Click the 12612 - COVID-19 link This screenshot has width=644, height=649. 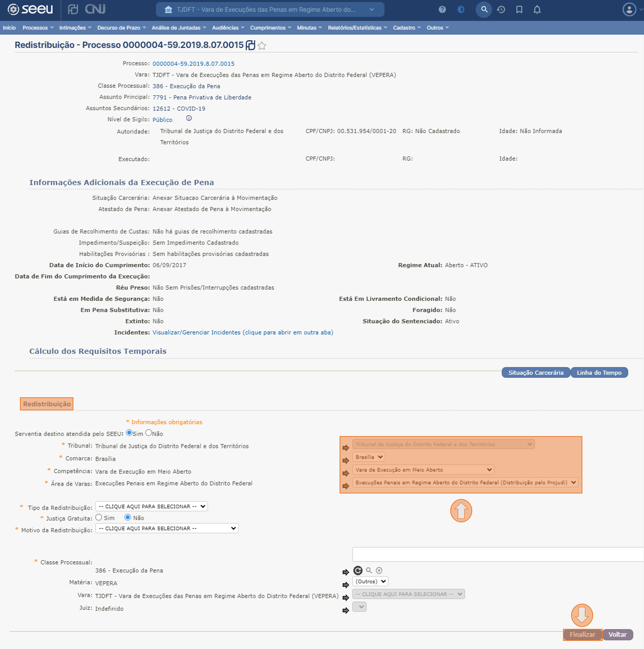click(x=179, y=109)
